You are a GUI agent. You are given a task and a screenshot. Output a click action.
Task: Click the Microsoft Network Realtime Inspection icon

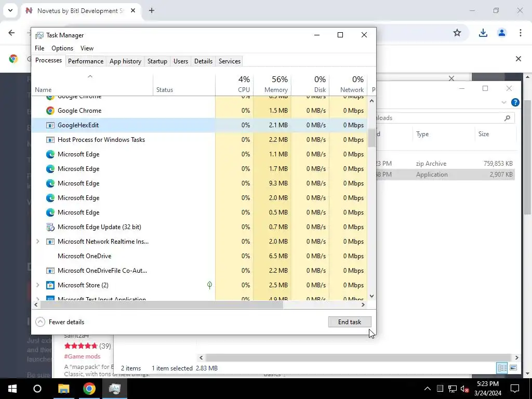(x=50, y=242)
